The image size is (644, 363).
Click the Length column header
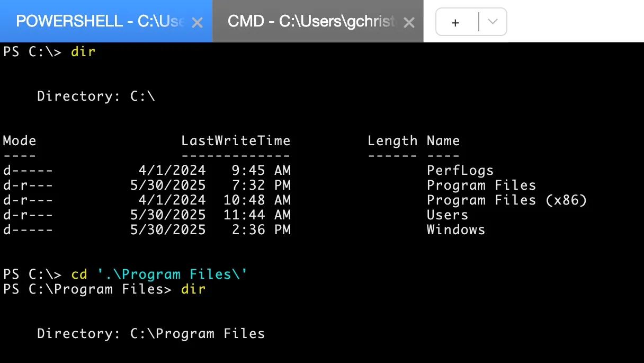pos(392,140)
